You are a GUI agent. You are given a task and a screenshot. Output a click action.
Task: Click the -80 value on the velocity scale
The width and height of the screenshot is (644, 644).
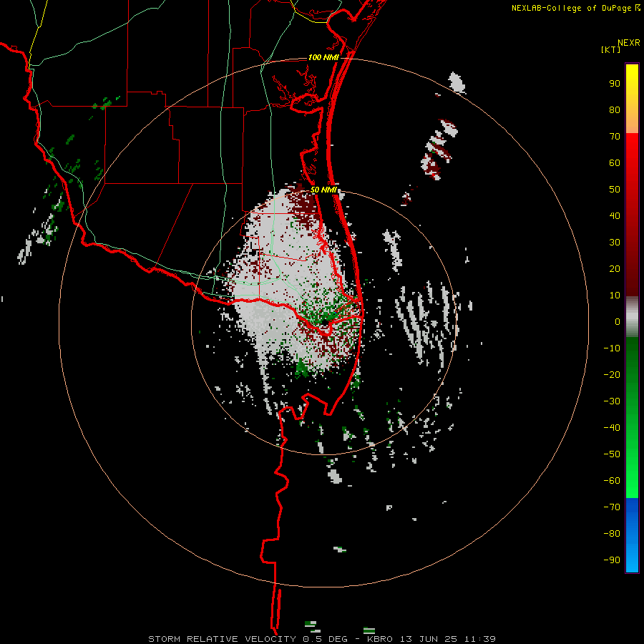(x=612, y=534)
